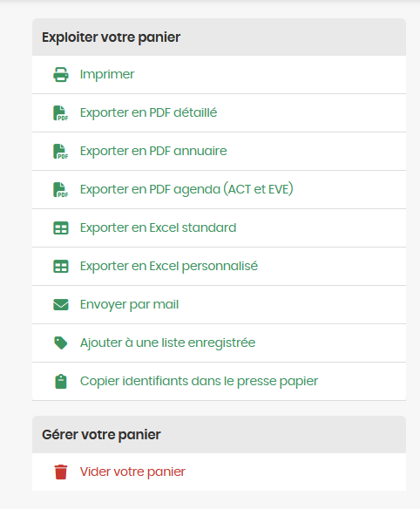
Task: Click the envelope icon for mail
Action: click(x=61, y=304)
